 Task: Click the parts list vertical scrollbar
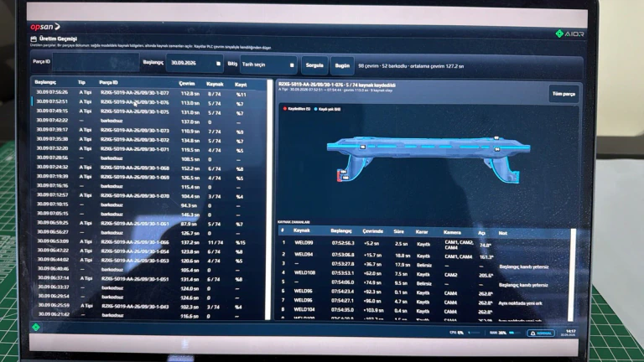269,199
